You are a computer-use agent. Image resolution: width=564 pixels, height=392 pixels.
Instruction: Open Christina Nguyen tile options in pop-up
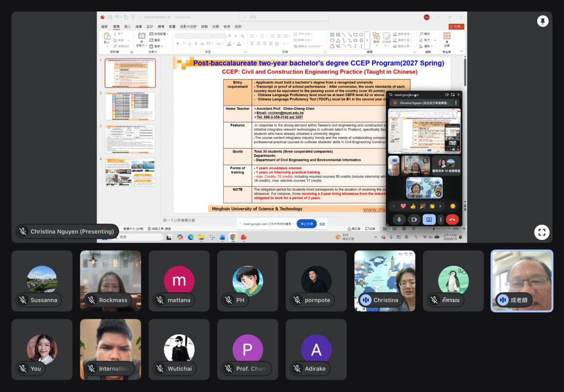coord(455,103)
